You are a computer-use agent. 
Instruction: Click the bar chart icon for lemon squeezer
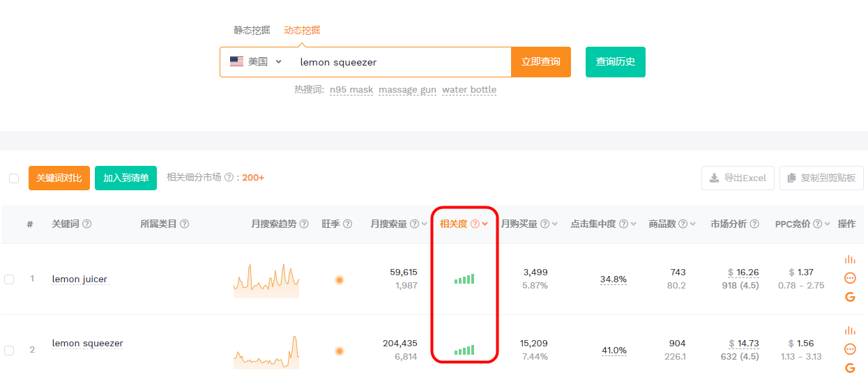coord(850,330)
